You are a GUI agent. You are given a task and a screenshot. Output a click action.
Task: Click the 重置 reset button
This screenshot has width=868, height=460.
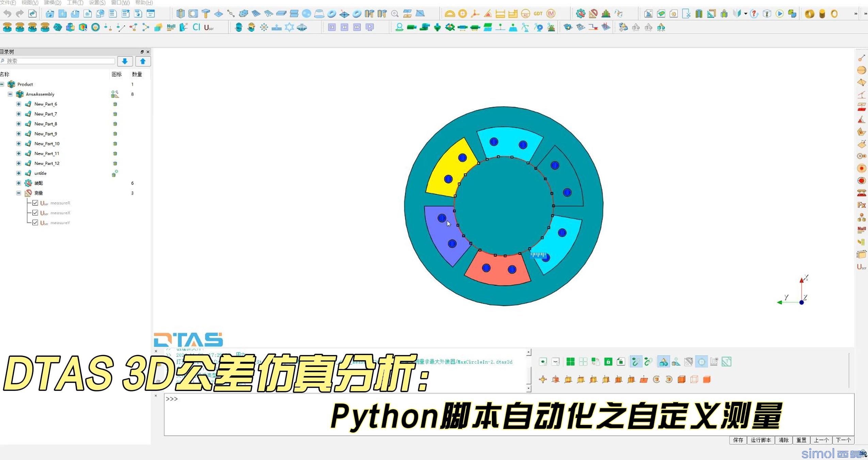click(801, 440)
